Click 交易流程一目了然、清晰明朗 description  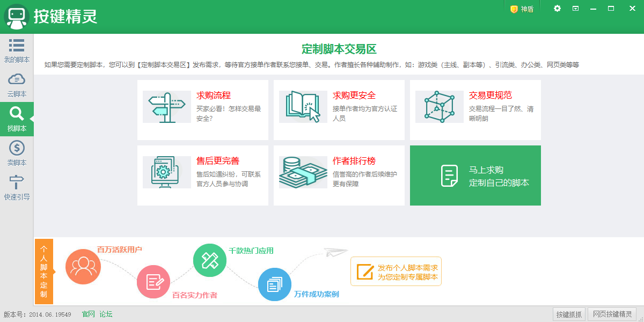point(501,113)
